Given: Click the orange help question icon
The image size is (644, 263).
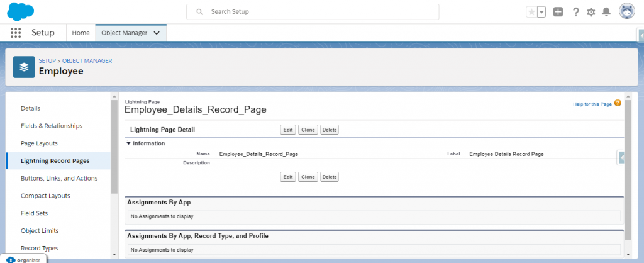Looking at the screenshot, I should [618, 103].
